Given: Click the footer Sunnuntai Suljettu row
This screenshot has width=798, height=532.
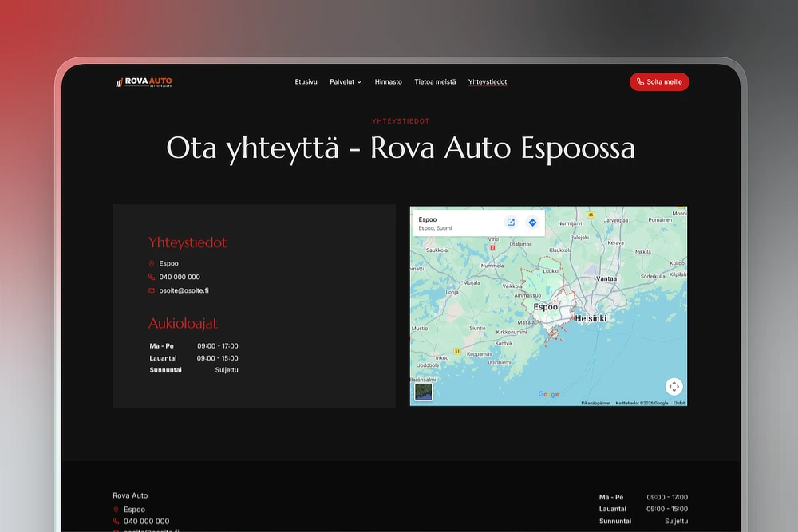Looking at the screenshot, I should click(643, 521).
